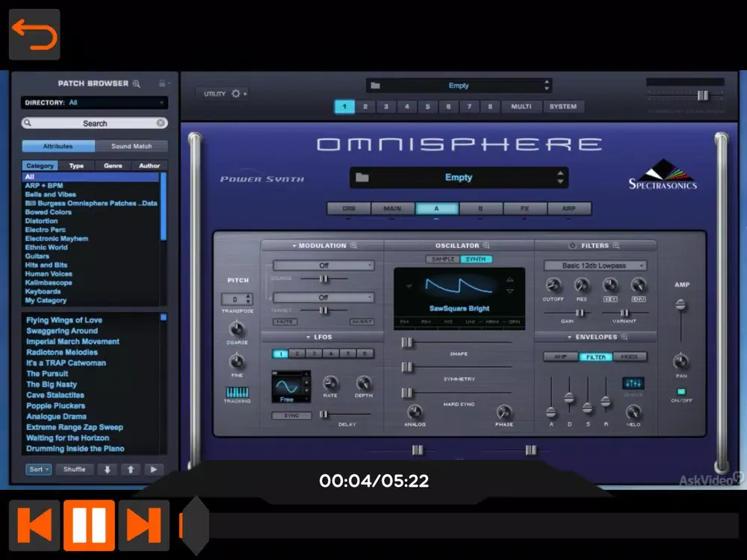The height and width of the screenshot is (560, 747).
Task: Click the Shuffle button
Action: (x=74, y=470)
